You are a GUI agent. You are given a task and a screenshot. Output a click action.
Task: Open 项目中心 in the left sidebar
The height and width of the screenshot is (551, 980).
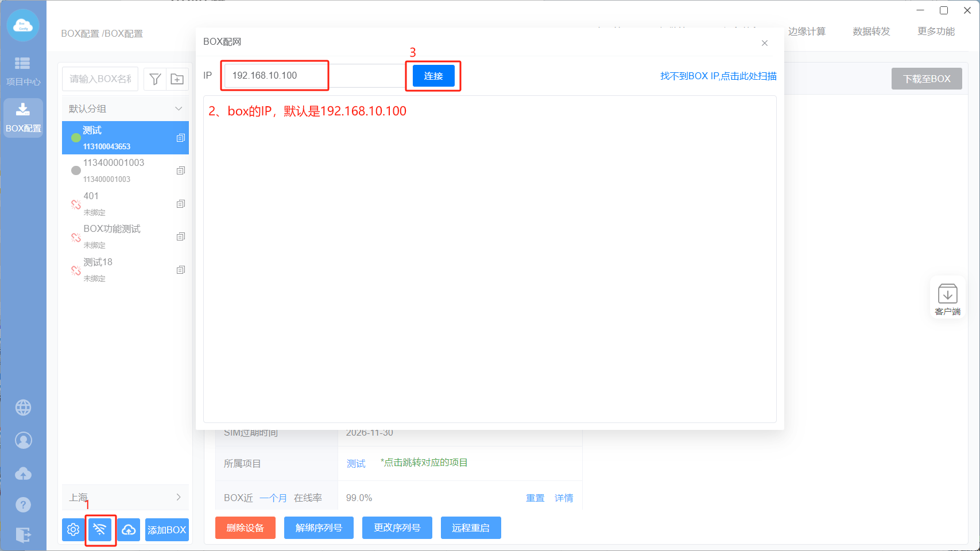[23, 71]
